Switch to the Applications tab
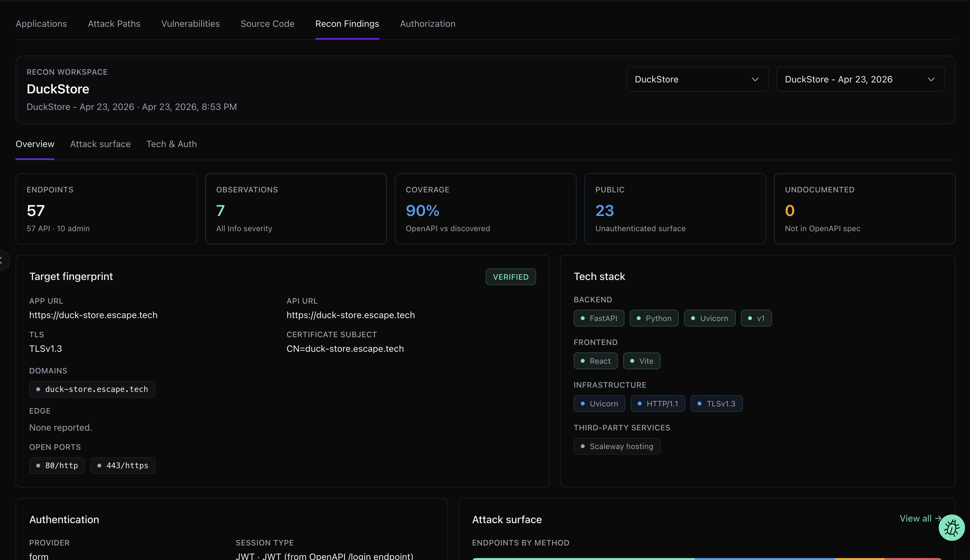 [x=41, y=24]
